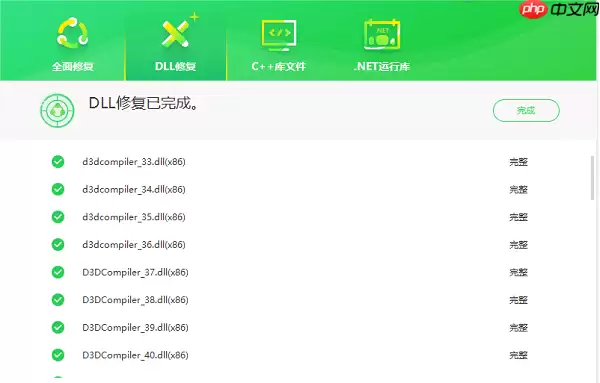This screenshot has width=600, height=383.
Task: Click the check icon beside d3dcompiler_35.dll(x86)
Action: (x=58, y=217)
